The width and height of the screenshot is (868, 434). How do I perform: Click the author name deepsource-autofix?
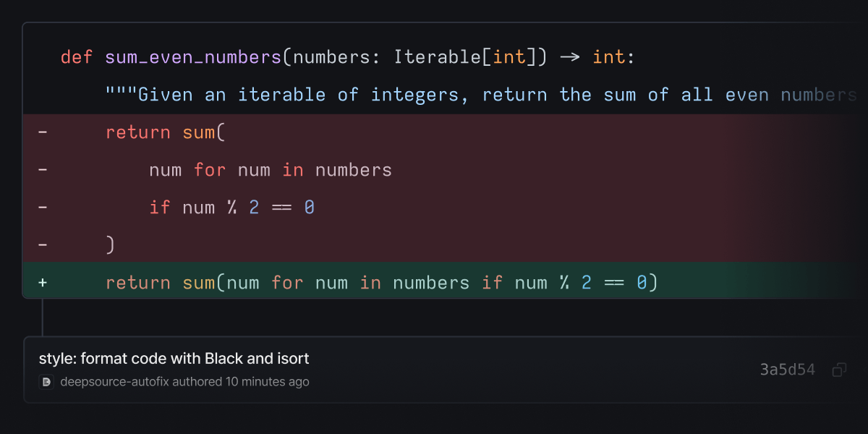tap(101, 382)
